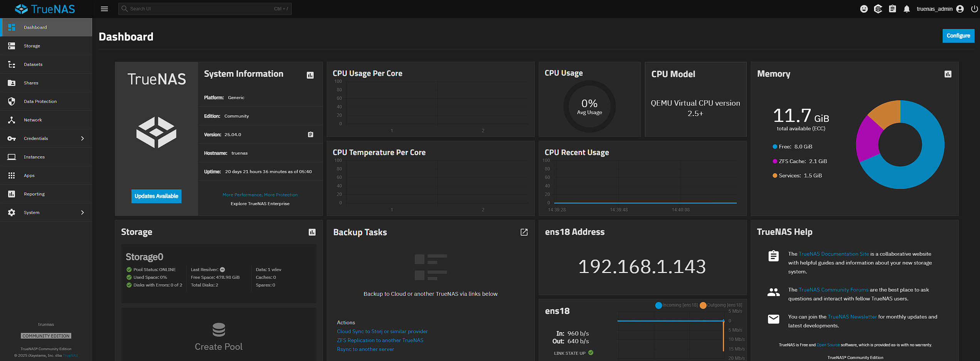Expand the System submenu chevron
980x361 pixels.
82,213
